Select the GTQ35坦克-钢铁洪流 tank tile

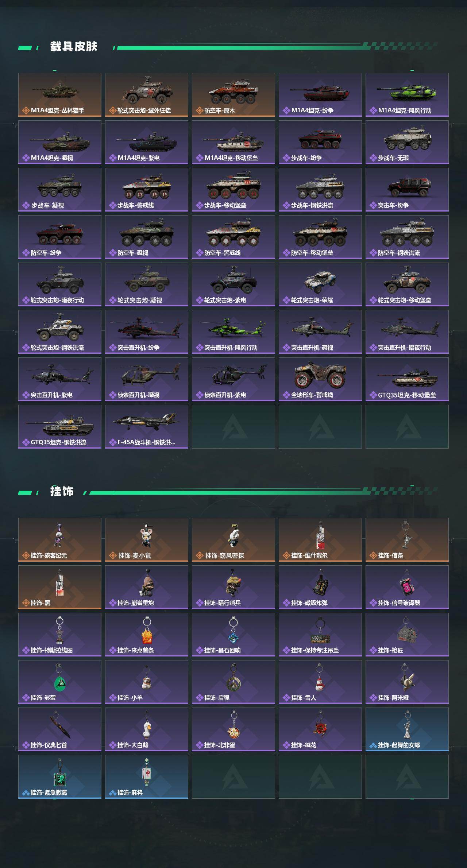(60, 427)
